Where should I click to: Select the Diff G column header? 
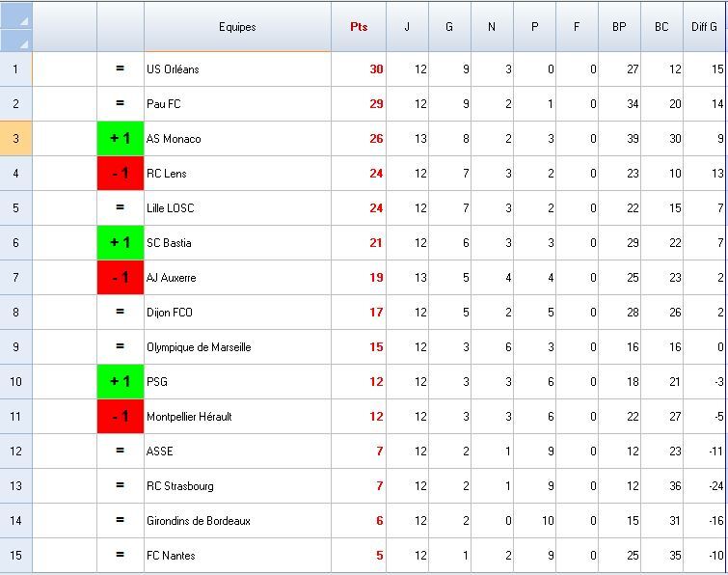(x=704, y=27)
